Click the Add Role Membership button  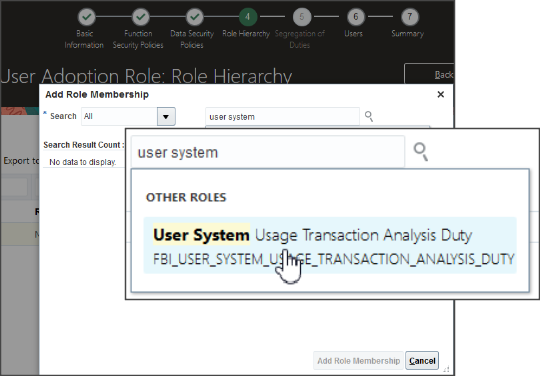coord(358,361)
